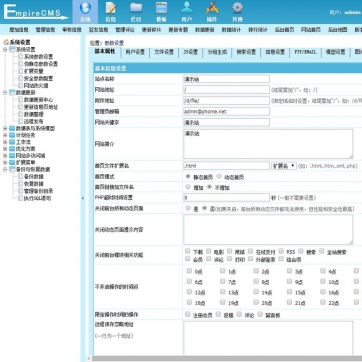Image resolution: width=362 pixels, height=362 pixels.
Task: Collapse the 数据更新 tree folder
Action: [x=5, y=93]
